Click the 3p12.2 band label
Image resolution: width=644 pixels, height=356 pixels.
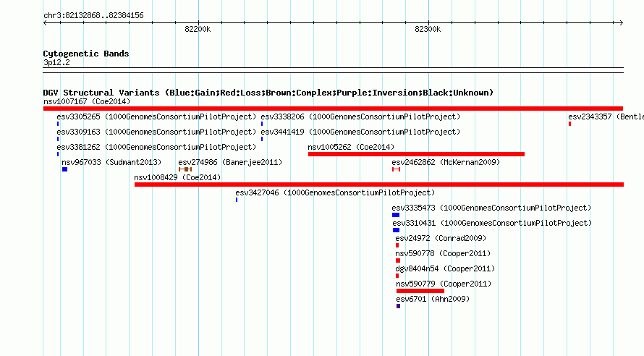(x=56, y=62)
